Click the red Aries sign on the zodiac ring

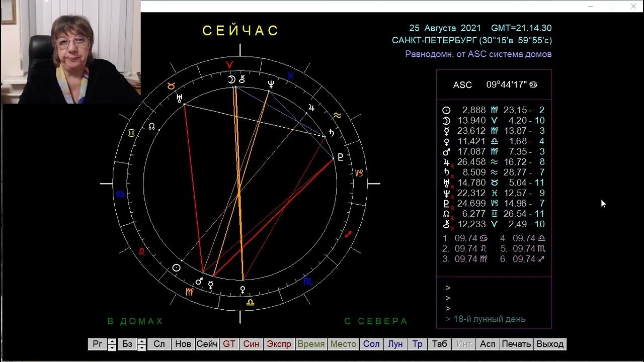point(229,65)
